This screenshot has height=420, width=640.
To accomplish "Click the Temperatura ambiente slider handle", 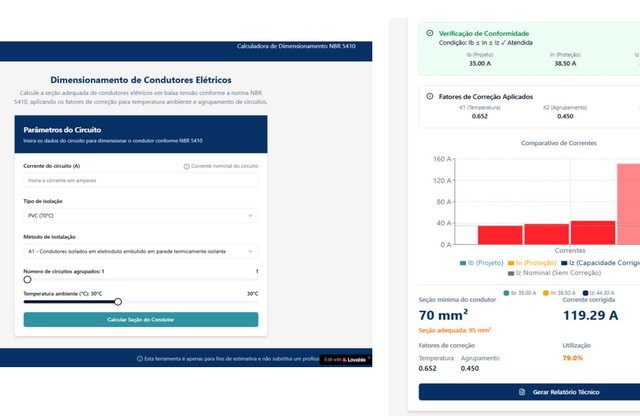I will tap(118, 302).
